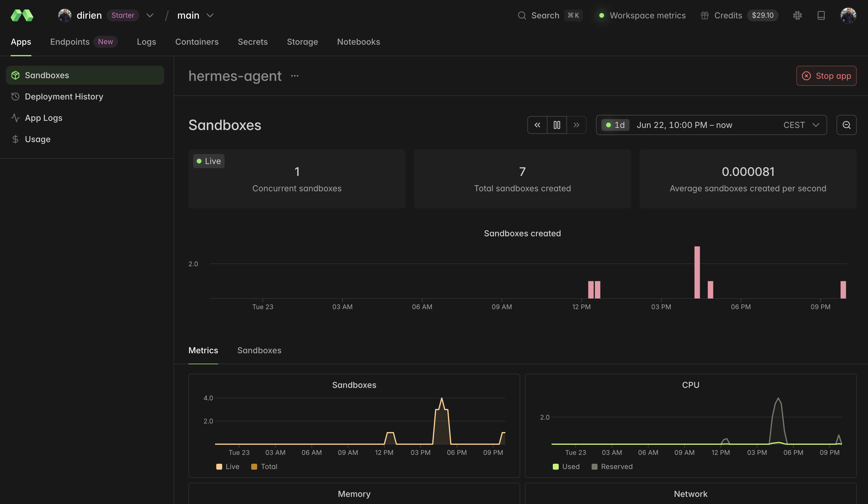
Task: Click the Stop app button
Action: pyautogui.click(x=826, y=76)
